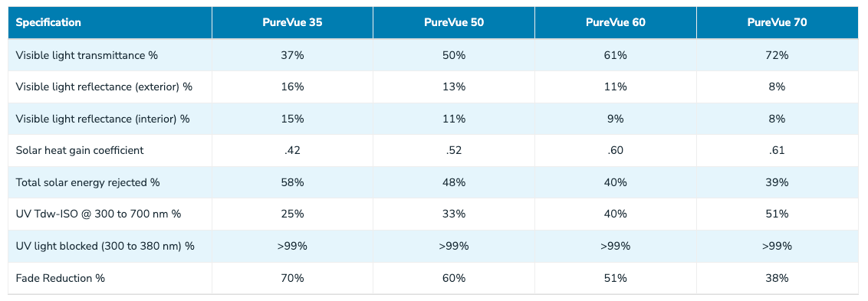Click the 72% transmittance cell for PureVue 70
868x301 pixels.
pyautogui.click(x=778, y=55)
